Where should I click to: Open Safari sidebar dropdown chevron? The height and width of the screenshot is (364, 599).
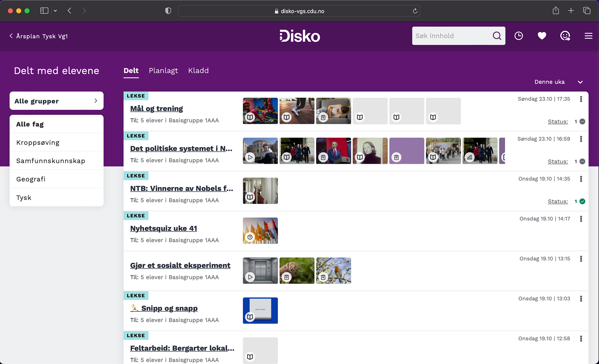[55, 11]
